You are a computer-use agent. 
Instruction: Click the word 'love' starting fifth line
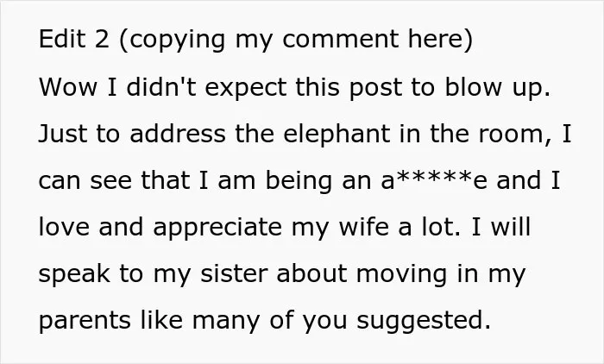click(x=64, y=227)
